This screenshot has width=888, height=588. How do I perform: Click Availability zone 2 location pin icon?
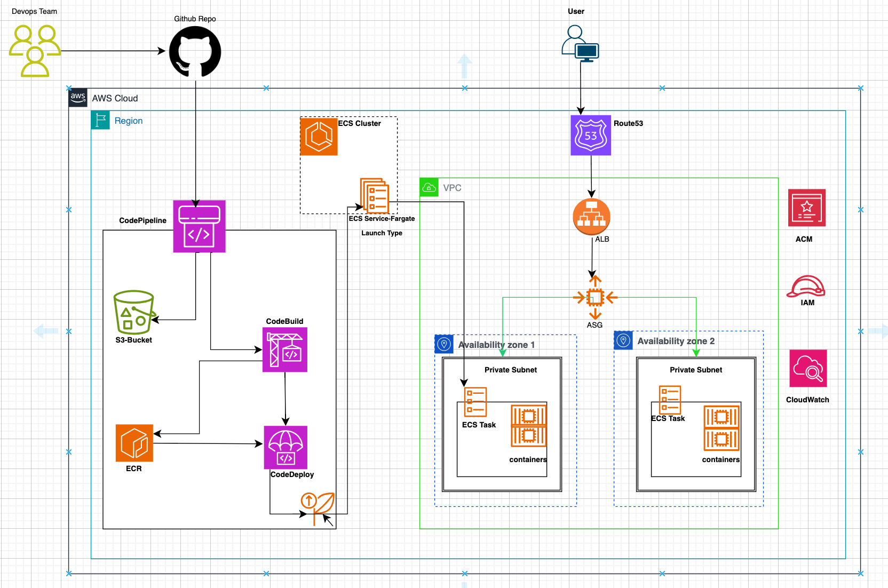pyautogui.click(x=623, y=340)
